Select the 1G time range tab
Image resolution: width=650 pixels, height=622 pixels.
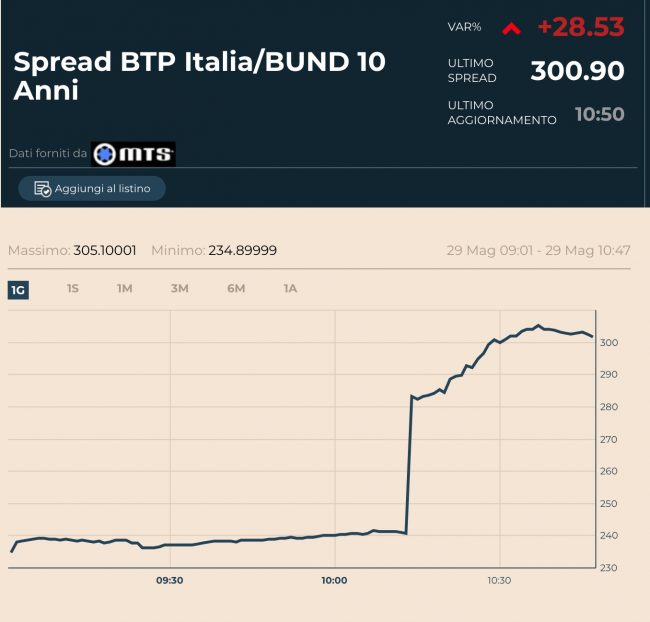click(x=18, y=290)
